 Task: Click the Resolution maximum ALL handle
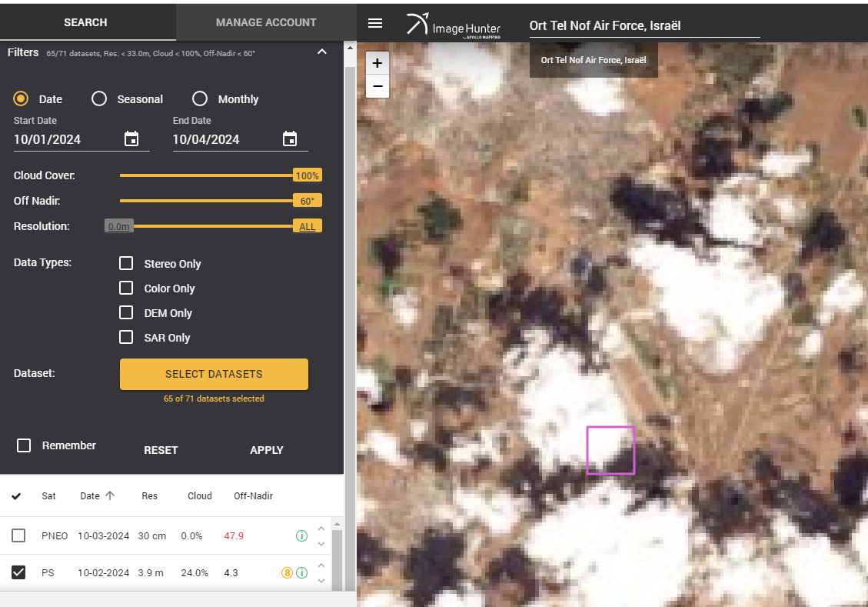[x=308, y=226]
